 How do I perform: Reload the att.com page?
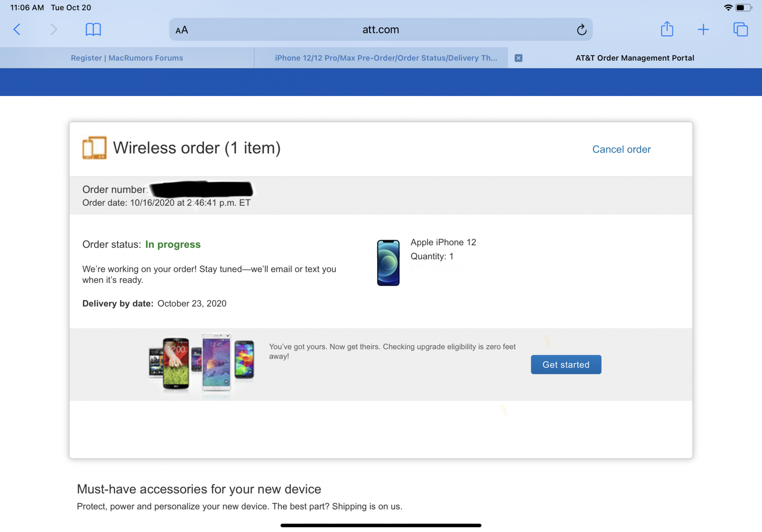581,29
